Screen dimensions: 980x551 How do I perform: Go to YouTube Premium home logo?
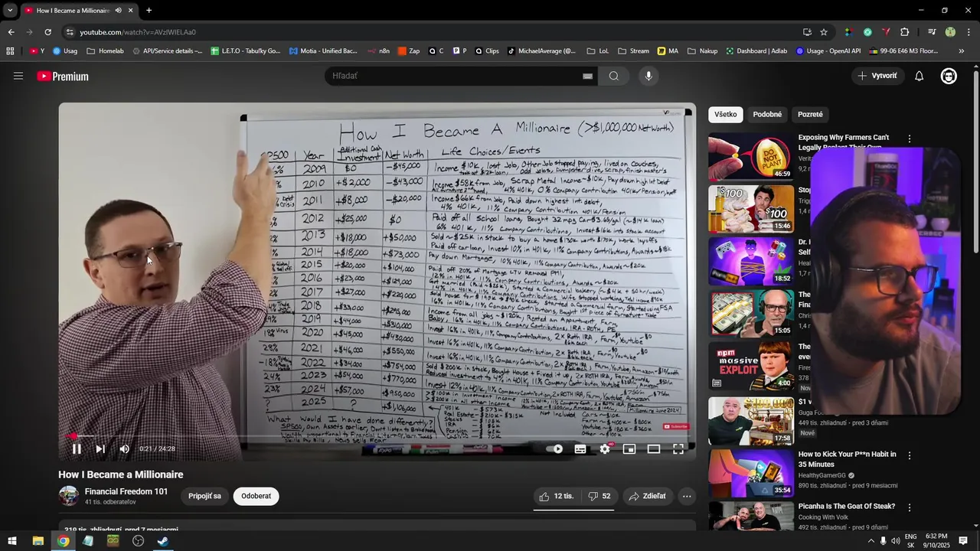[63, 77]
